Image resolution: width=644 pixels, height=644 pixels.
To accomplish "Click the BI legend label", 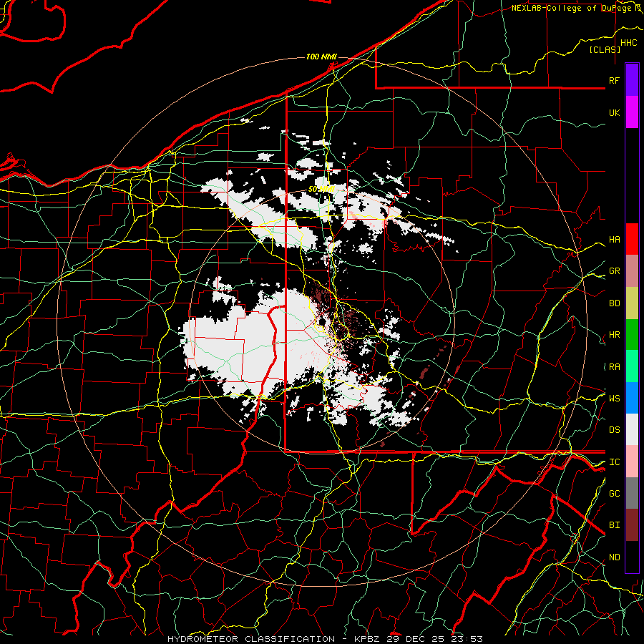I will click(614, 525).
